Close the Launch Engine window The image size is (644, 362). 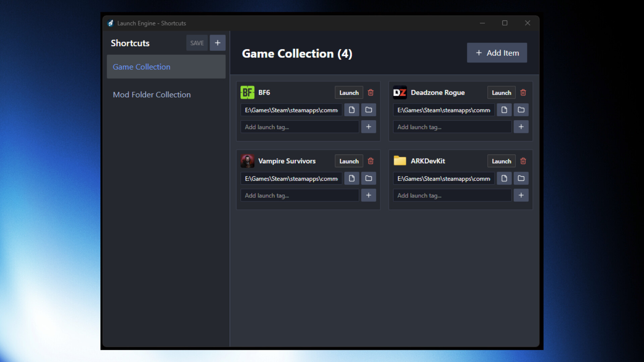pyautogui.click(x=527, y=23)
